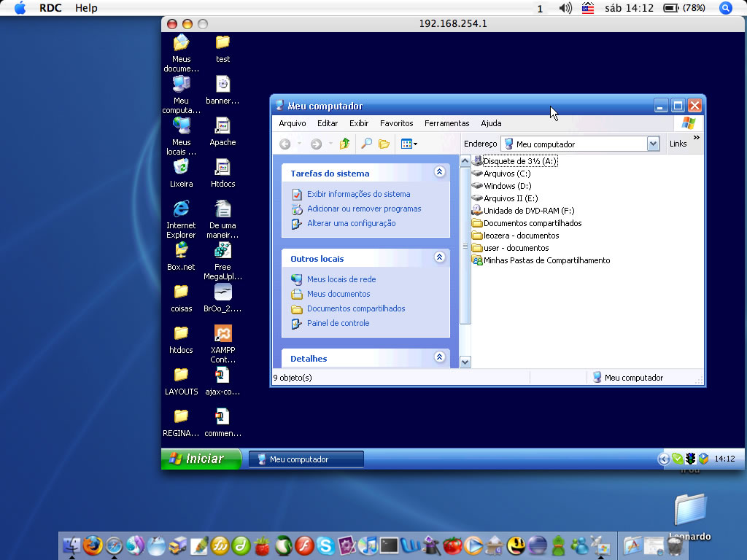Image resolution: width=747 pixels, height=560 pixels.
Task: Open Meus documentos link in sidebar
Action: pos(338,294)
